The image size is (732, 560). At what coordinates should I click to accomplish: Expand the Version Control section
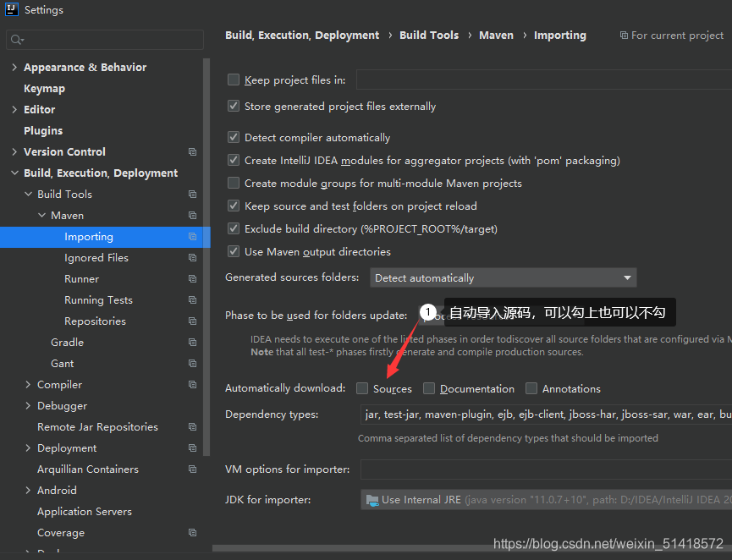14,151
